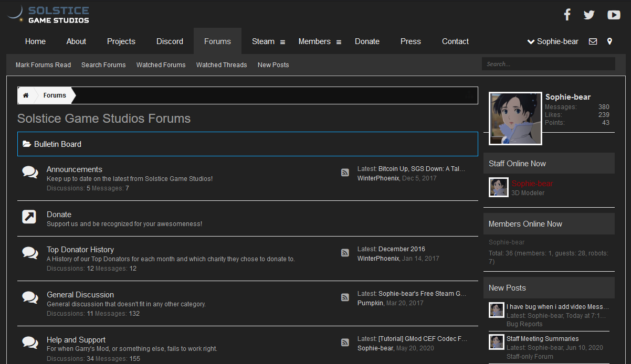Open latest thread Bitcoin Up, SGS Down
Viewport: 631px width, 364px height.
[x=422, y=169]
